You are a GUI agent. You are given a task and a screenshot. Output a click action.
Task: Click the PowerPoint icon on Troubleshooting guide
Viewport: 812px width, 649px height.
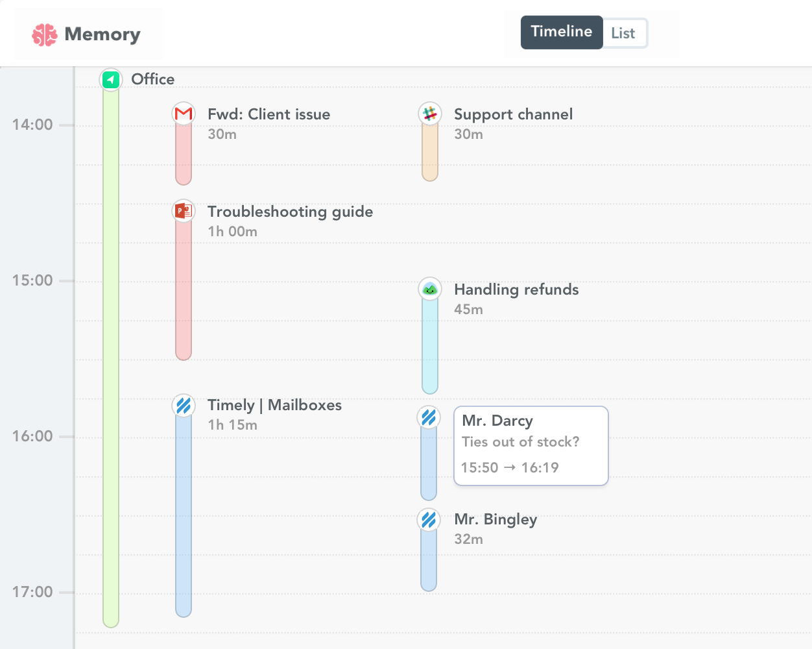point(183,210)
